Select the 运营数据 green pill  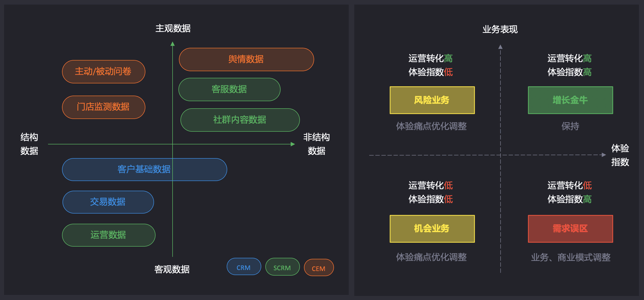[x=109, y=235]
